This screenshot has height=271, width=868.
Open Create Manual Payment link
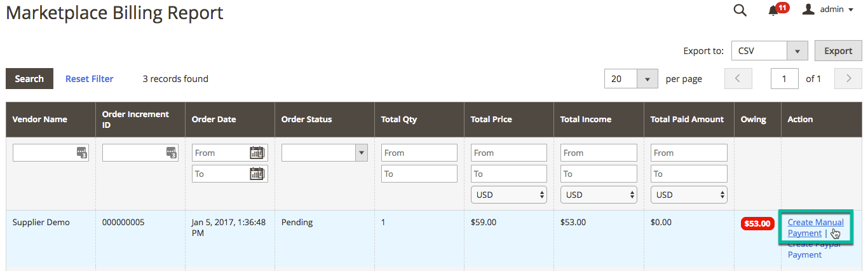tap(815, 228)
